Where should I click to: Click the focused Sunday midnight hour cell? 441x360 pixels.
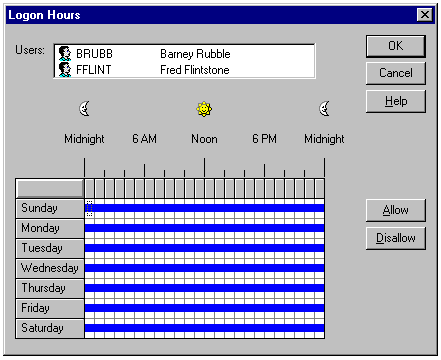point(89,209)
